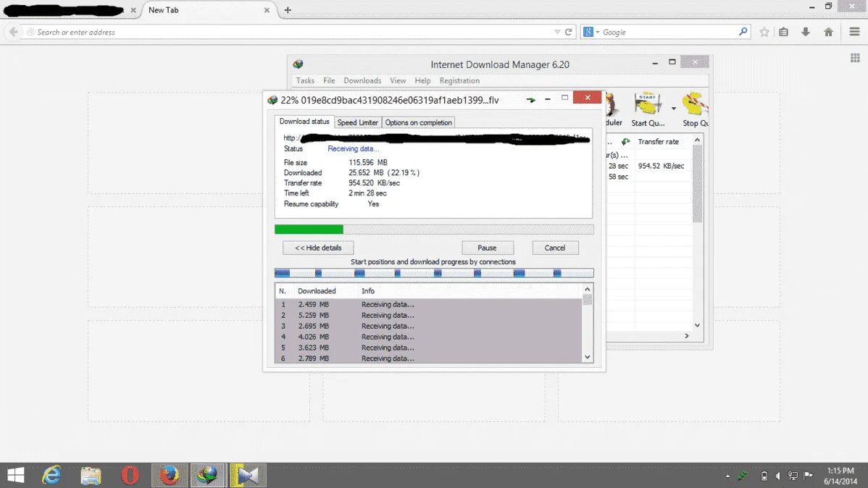868x488 pixels.
Task: Show bookmarks list icon in Firefox
Action: click(x=783, y=32)
